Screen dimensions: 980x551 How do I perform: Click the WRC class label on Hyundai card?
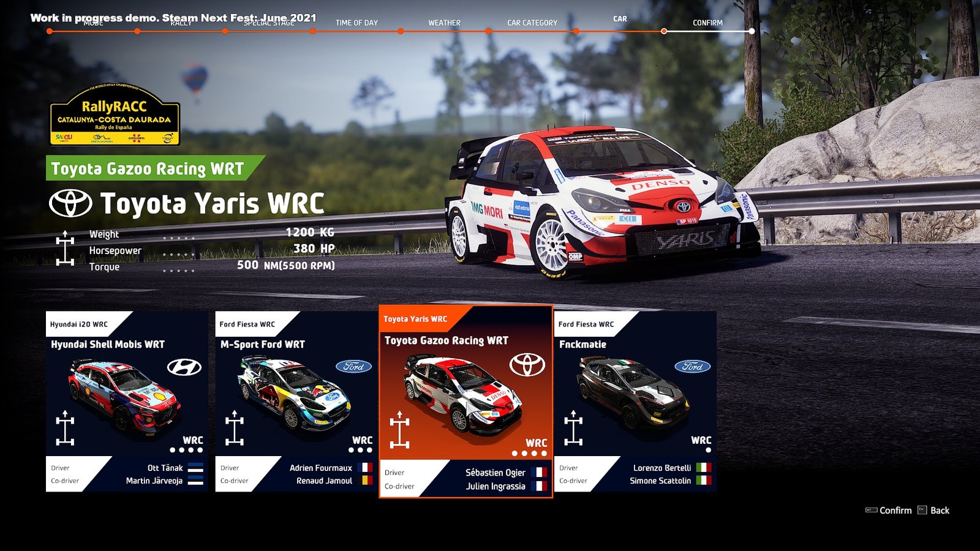pyautogui.click(x=193, y=440)
